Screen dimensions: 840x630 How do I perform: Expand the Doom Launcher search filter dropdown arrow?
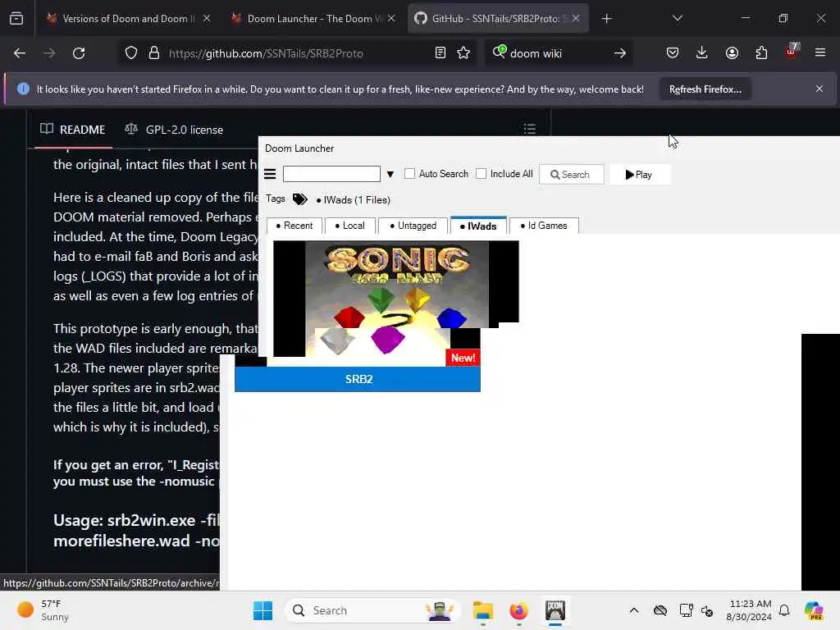(390, 174)
